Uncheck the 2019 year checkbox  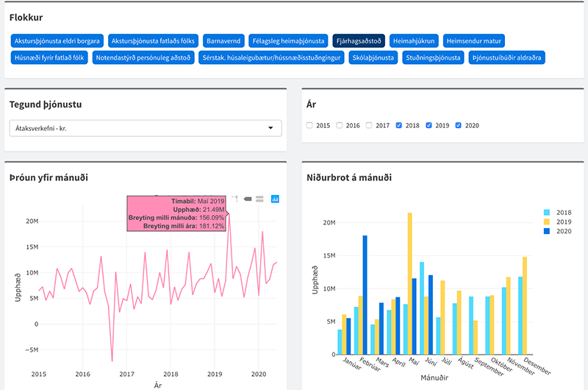(429, 125)
